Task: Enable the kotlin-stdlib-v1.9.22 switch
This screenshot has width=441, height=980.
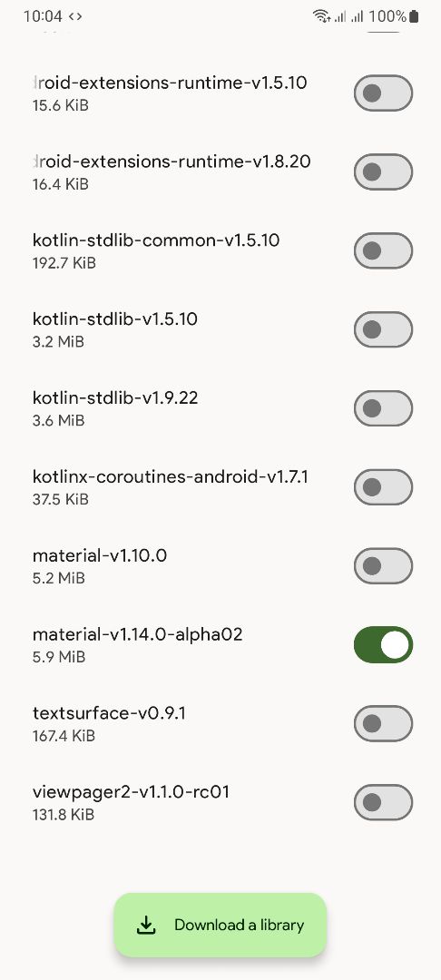Action: pos(383,408)
